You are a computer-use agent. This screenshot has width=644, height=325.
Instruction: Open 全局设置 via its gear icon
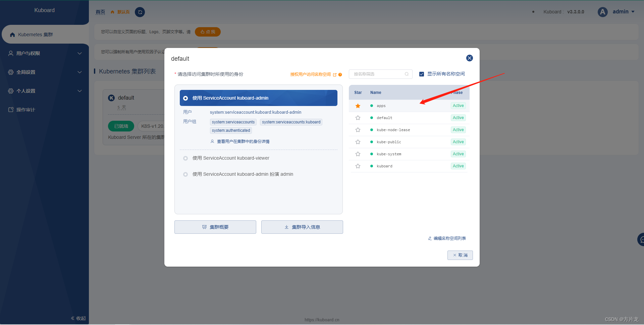click(x=10, y=72)
